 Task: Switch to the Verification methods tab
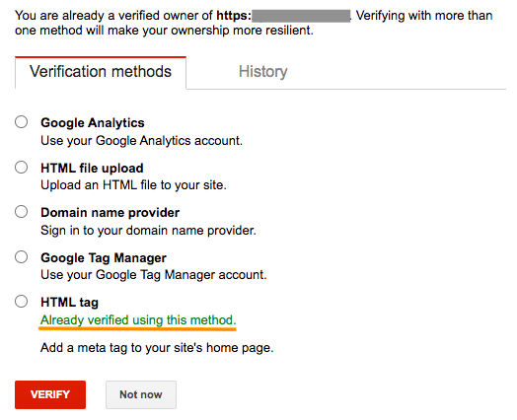tap(101, 73)
